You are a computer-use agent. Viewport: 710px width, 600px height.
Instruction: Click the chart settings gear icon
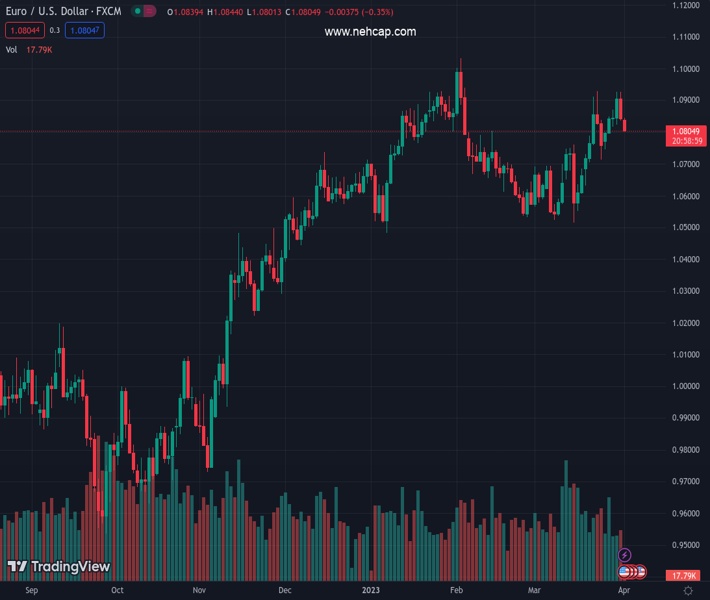click(687, 591)
